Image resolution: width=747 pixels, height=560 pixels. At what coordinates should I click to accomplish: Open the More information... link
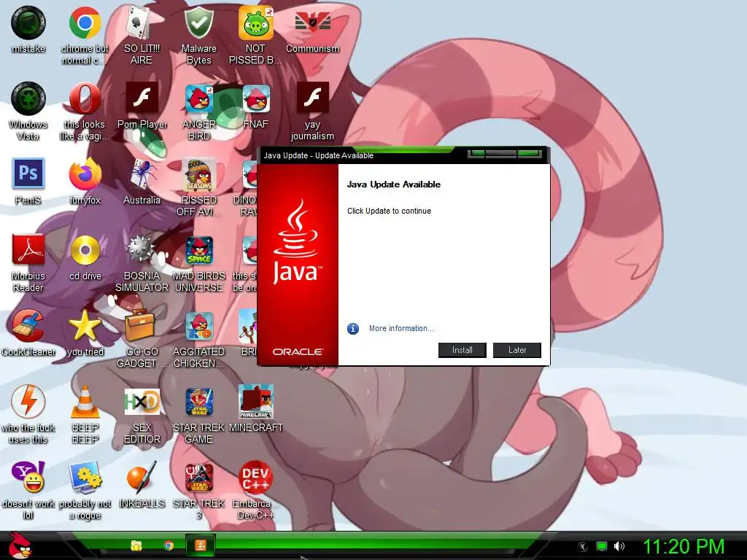click(x=401, y=328)
